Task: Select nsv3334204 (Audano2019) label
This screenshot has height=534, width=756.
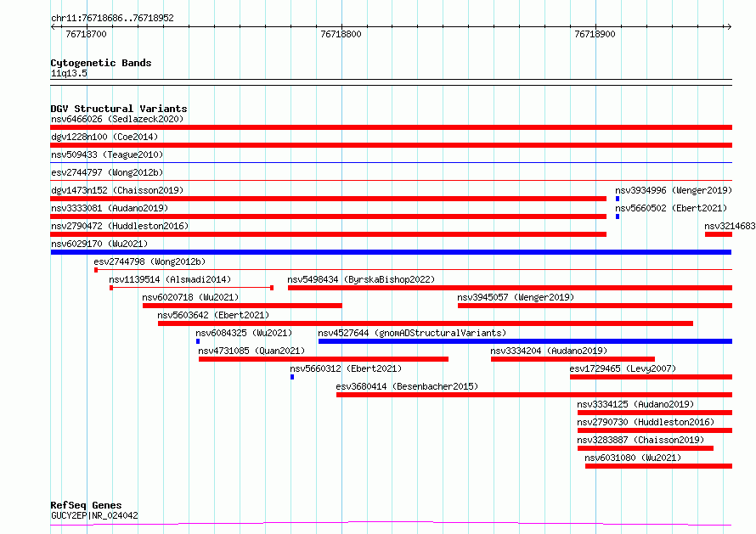Action: (x=549, y=351)
